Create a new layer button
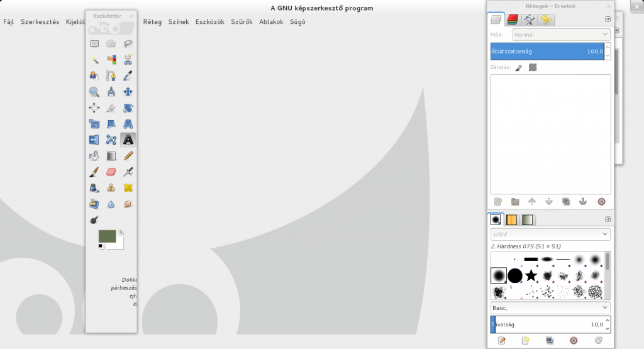This screenshot has width=644, height=349. coord(498,202)
